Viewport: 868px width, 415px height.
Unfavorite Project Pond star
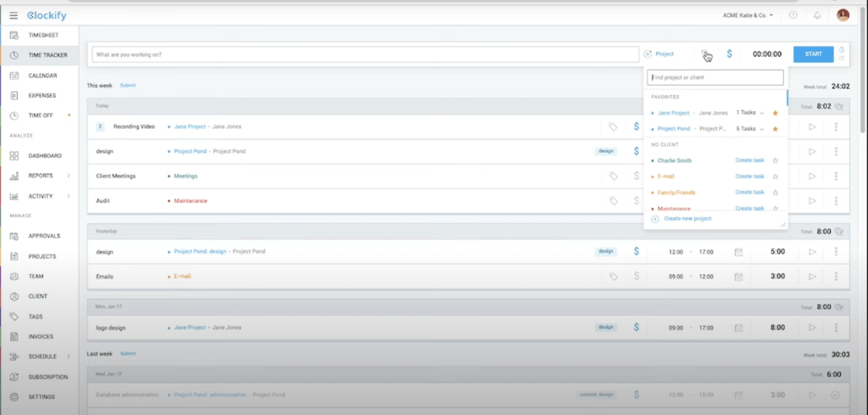(776, 129)
